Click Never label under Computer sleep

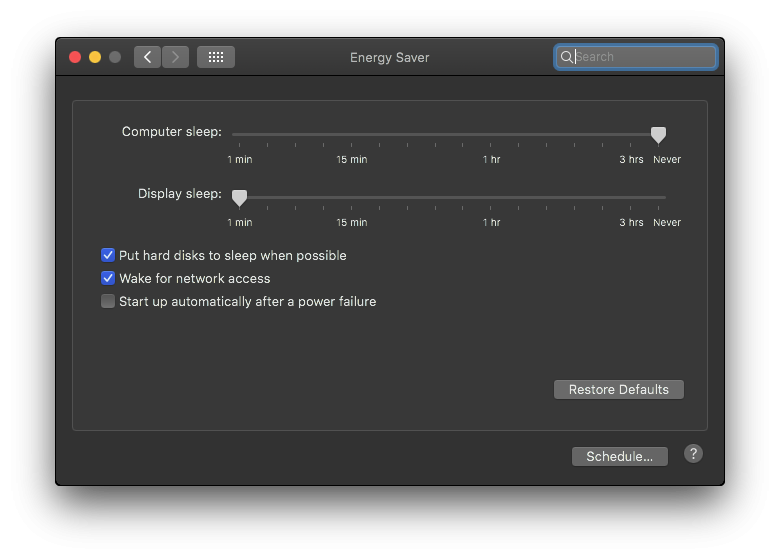pyautogui.click(x=667, y=160)
